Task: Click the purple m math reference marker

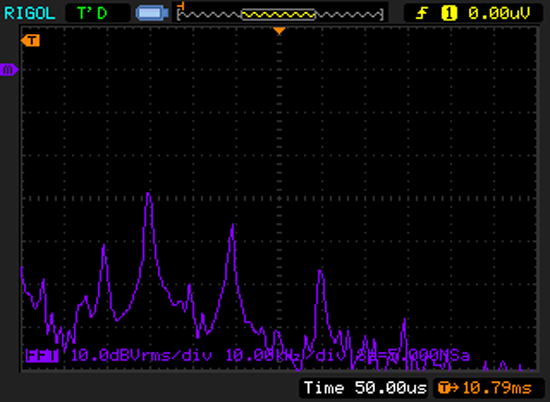Action: pos(9,69)
